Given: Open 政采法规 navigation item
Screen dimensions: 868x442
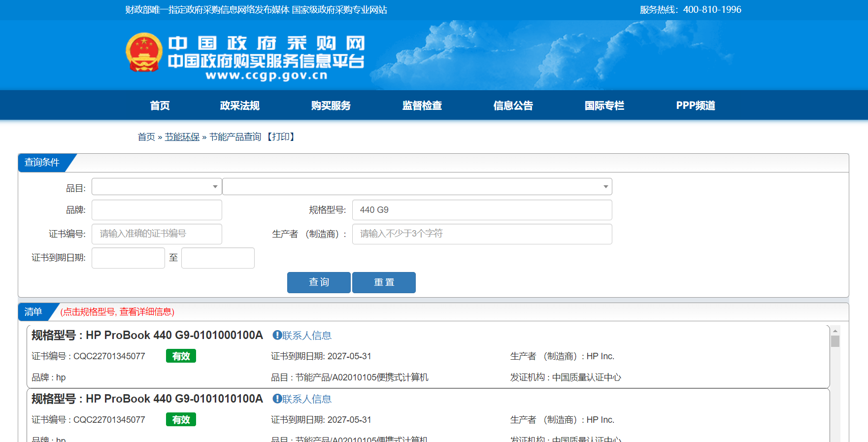Looking at the screenshot, I should [x=239, y=105].
